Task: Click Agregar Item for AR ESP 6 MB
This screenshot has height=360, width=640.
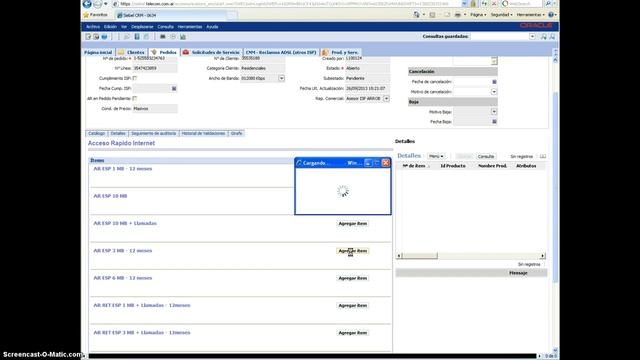Action: [x=353, y=278]
